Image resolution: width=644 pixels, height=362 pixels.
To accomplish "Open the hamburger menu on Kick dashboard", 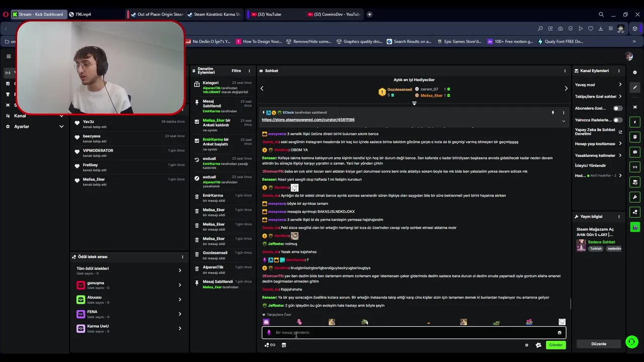I will [9, 56].
